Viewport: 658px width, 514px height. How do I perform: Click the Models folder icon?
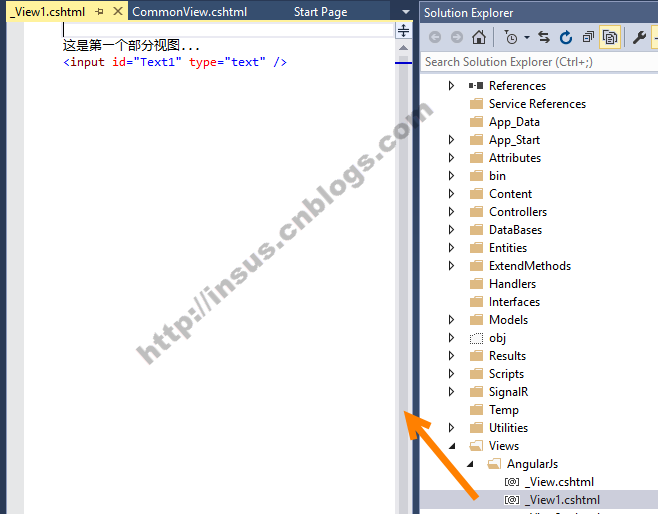click(x=476, y=320)
